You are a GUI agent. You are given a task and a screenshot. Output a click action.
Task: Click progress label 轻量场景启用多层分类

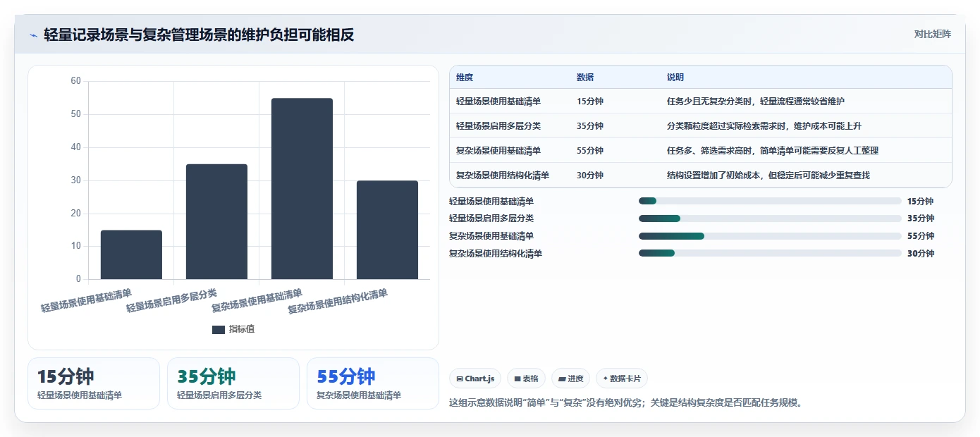coord(491,218)
